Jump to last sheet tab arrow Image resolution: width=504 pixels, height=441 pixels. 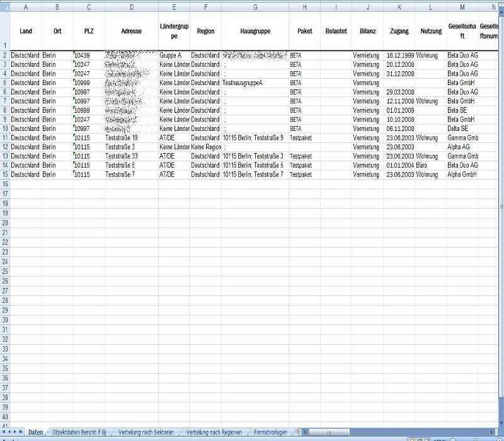pos(20,432)
